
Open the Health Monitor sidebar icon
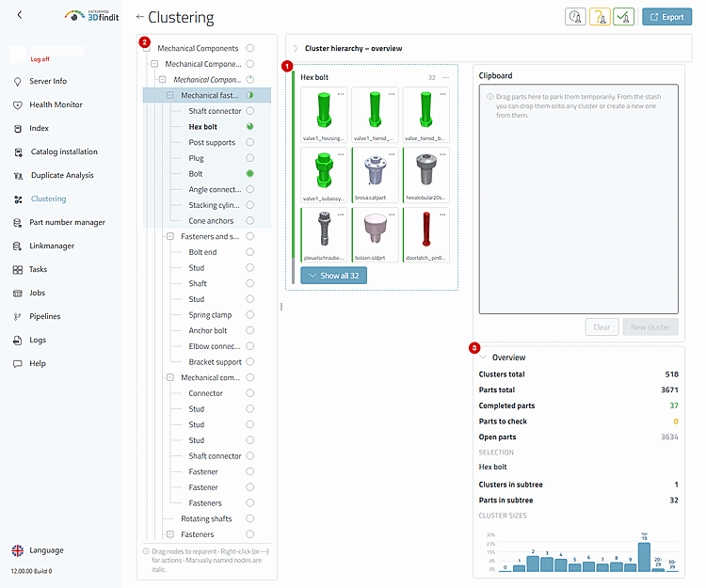coord(18,104)
